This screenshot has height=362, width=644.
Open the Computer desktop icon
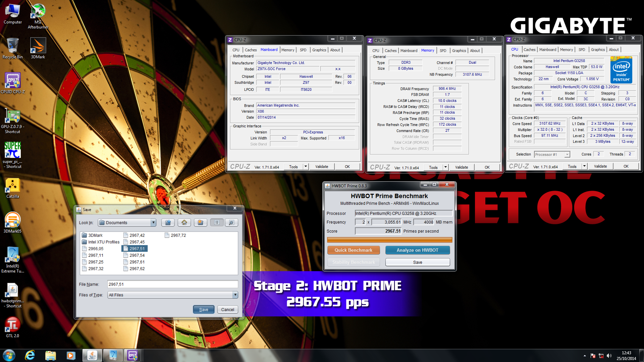pos(13,14)
